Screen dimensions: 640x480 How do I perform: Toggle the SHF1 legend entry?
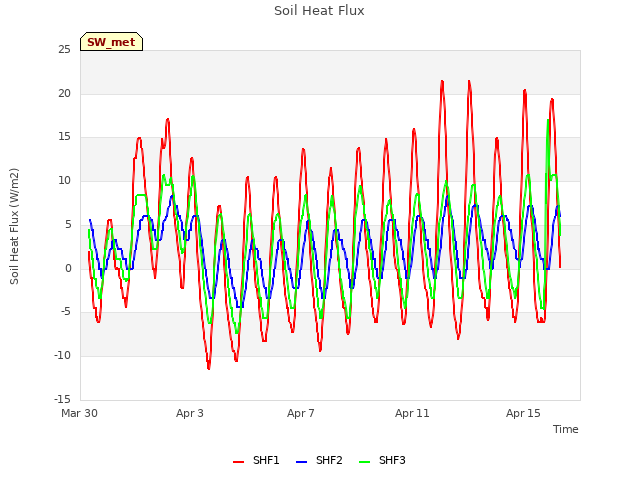256,461
